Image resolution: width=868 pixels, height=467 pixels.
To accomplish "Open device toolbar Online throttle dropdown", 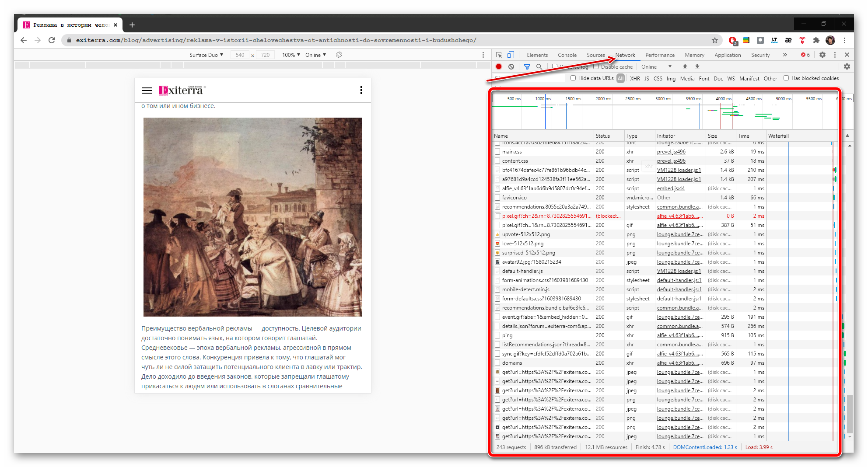I will 315,55.
